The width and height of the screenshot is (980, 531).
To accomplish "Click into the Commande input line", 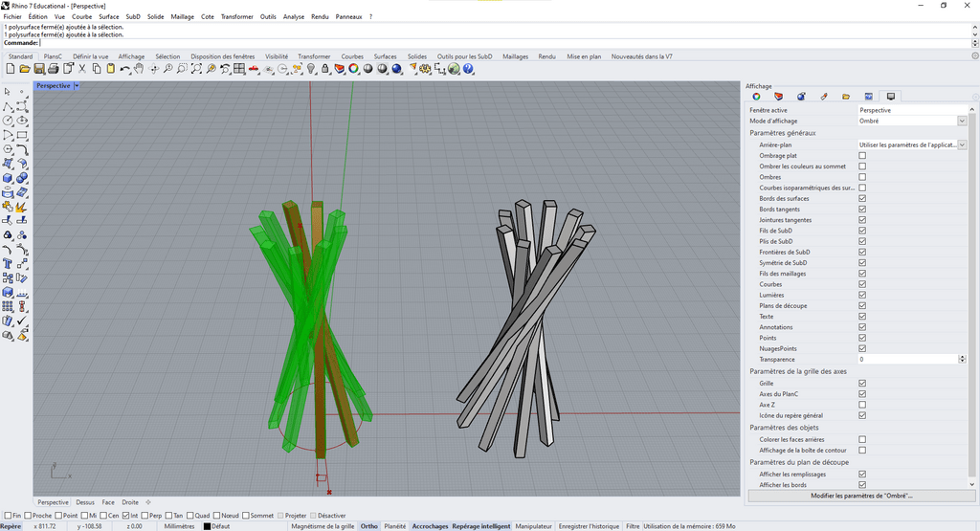I will tap(505, 43).
